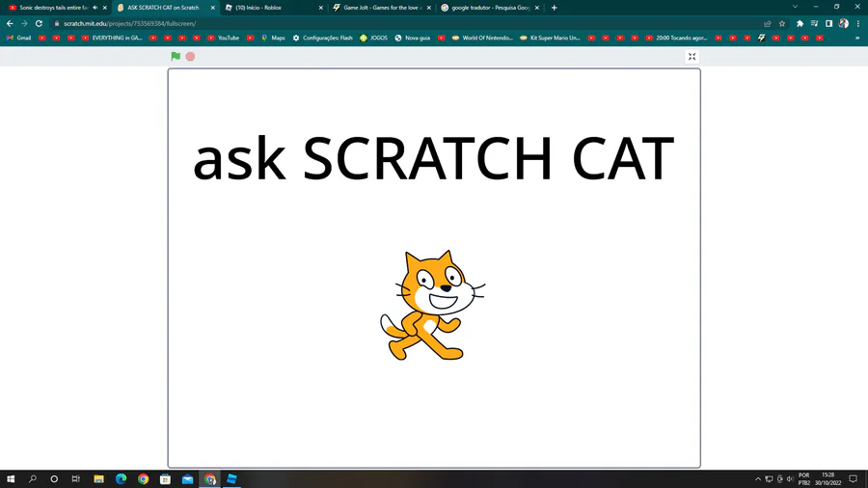The height and width of the screenshot is (488, 868).
Task: Show more bookmarks with the double chevron
Action: [x=857, y=39]
